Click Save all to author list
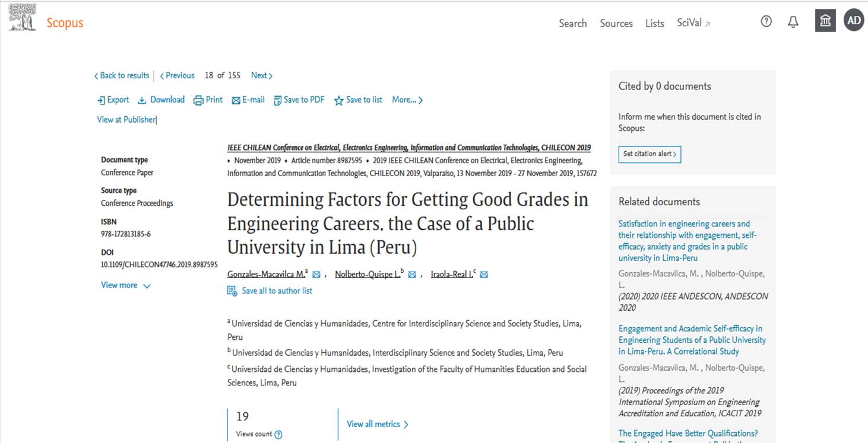The height and width of the screenshot is (443, 868). 270,291
